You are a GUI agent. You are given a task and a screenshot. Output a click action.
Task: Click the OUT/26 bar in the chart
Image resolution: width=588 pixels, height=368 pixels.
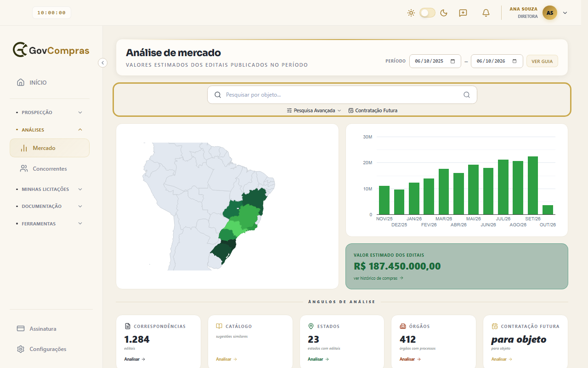548,210
